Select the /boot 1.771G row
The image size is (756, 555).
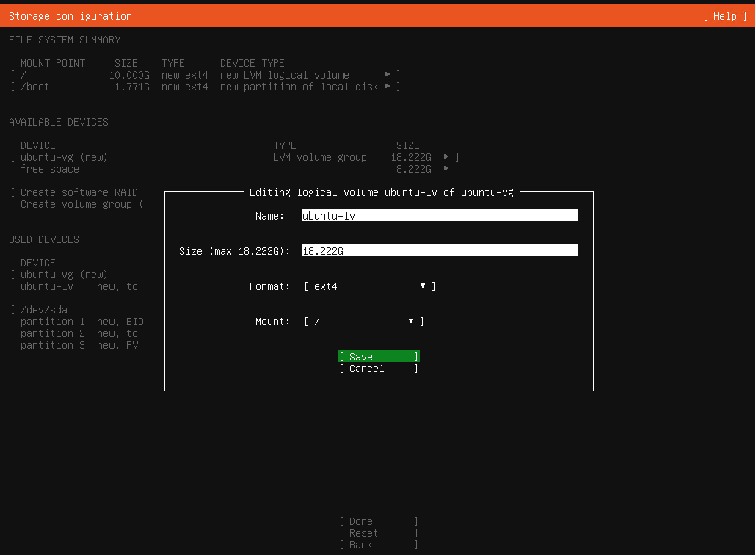click(206, 87)
